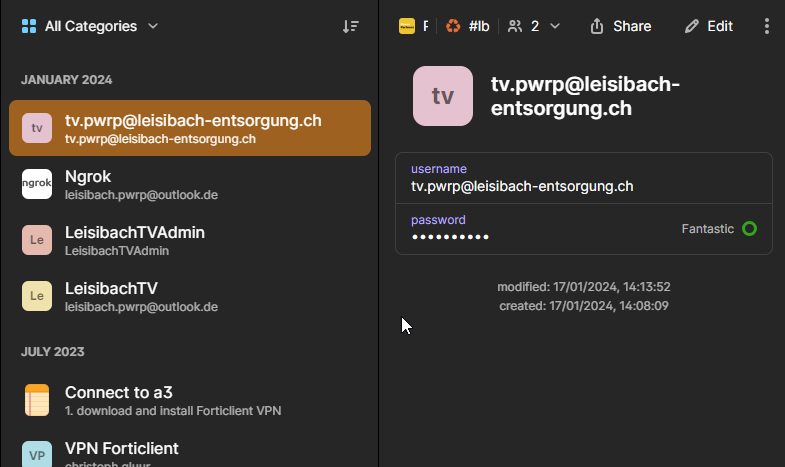The width and height of the screenshot is (785, 467).
Task: Click the sort order icon
Action: click(x=350, y=26)
